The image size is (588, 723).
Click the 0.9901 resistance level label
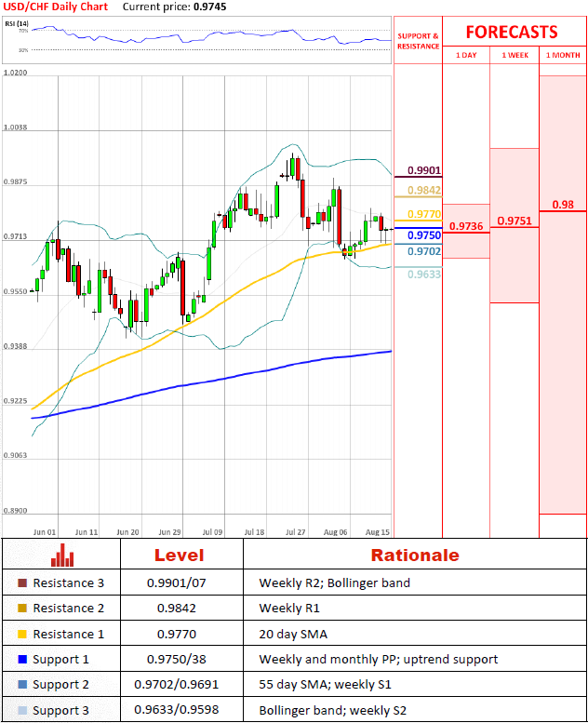(424, 170)
